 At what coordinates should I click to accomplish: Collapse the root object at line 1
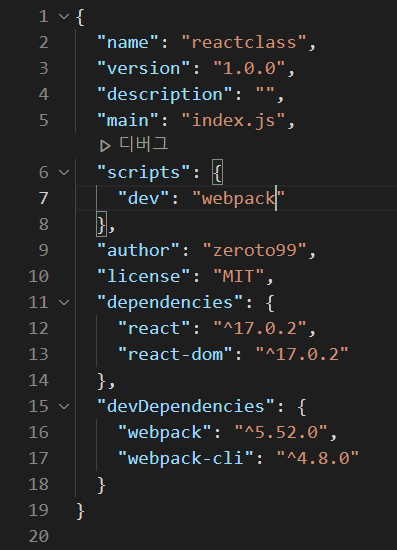point(64,16)
